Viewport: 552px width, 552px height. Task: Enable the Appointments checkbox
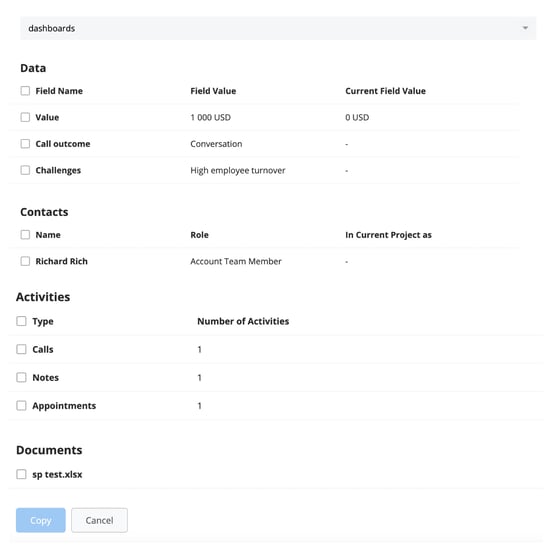pos(21,406)
